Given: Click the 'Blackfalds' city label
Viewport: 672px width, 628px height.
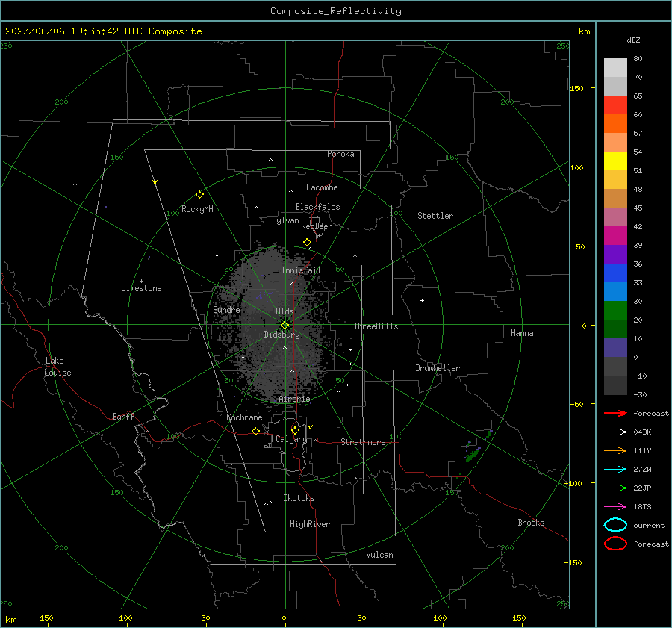Looking at the screenshot, I should tap(317, 207).
